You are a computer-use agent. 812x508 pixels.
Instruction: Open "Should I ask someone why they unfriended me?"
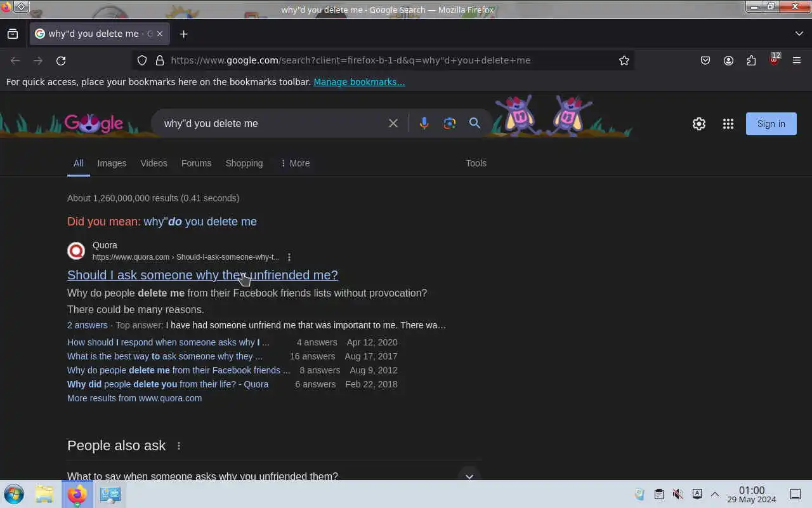[x=202, y=275]
